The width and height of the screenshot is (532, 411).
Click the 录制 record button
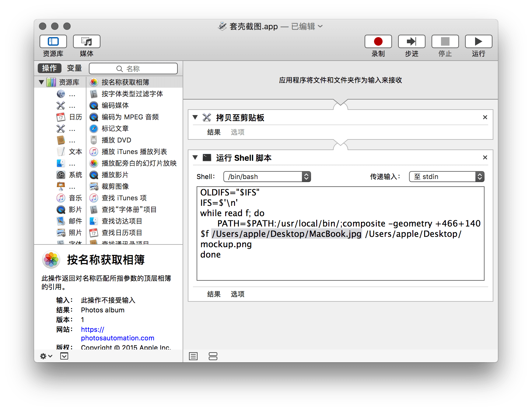378,42
